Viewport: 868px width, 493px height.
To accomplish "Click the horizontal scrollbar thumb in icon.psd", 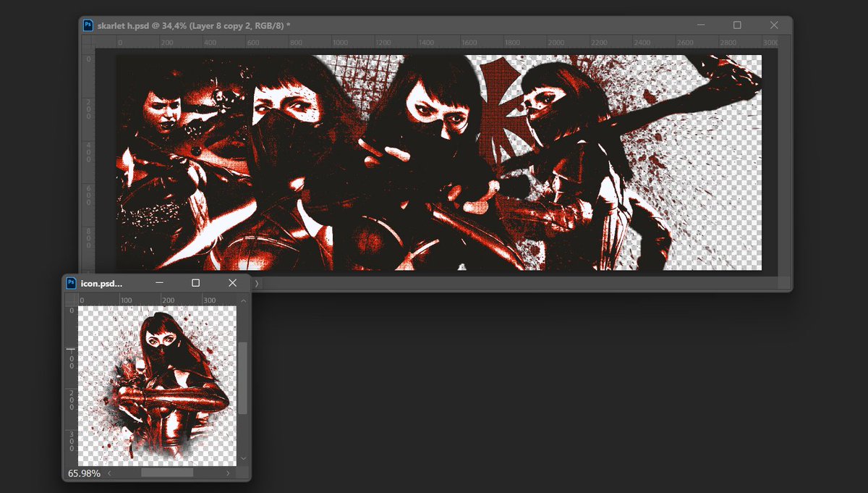I will [167, 473].
